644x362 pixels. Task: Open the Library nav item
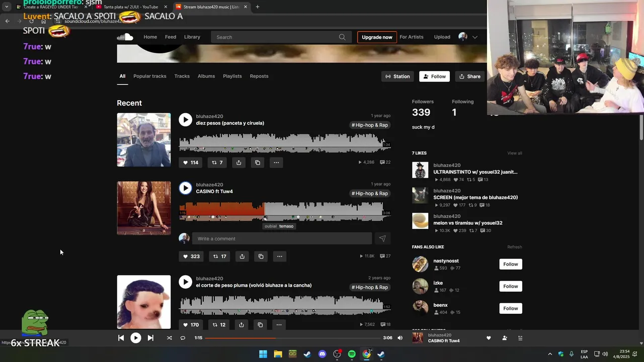pos(192,37)
